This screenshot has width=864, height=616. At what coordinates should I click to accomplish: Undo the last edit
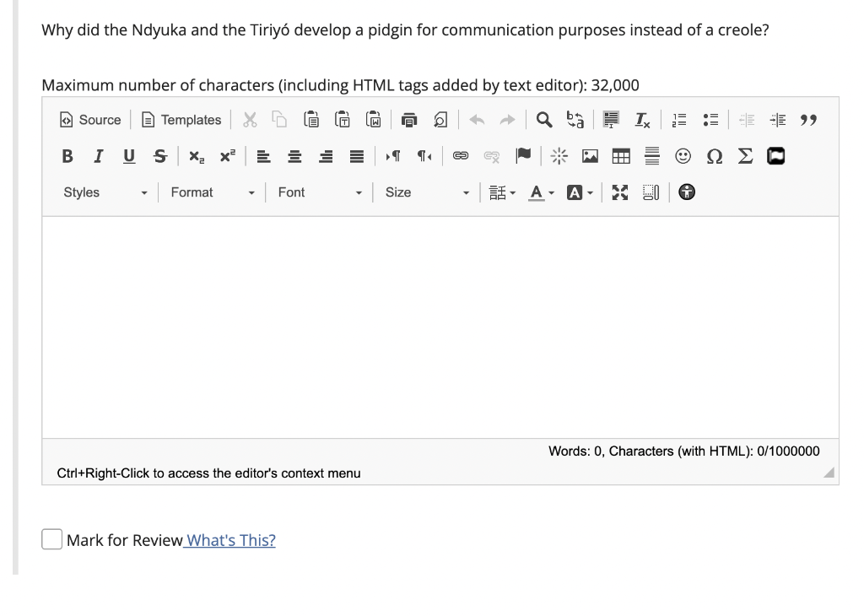(477, 119)
